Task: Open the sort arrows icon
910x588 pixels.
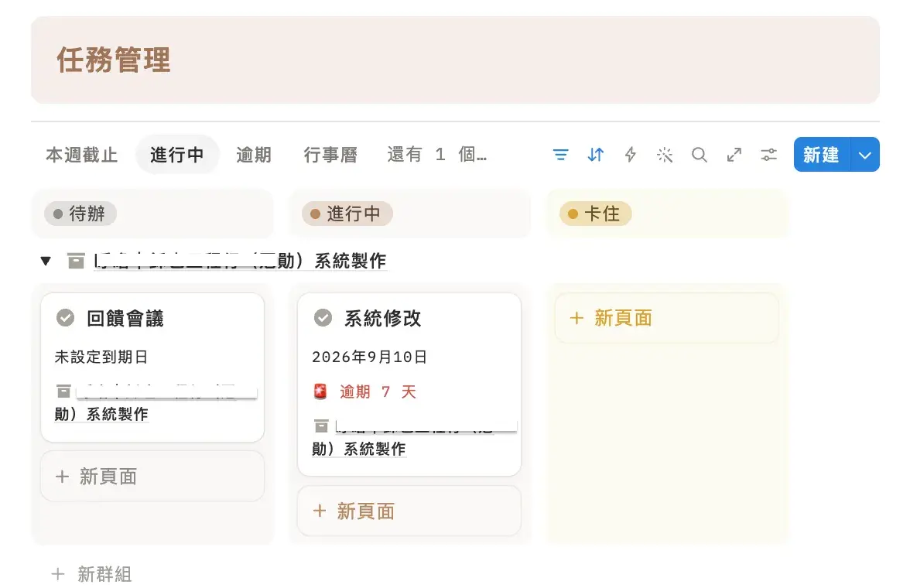Action: (x=596, y=155)
